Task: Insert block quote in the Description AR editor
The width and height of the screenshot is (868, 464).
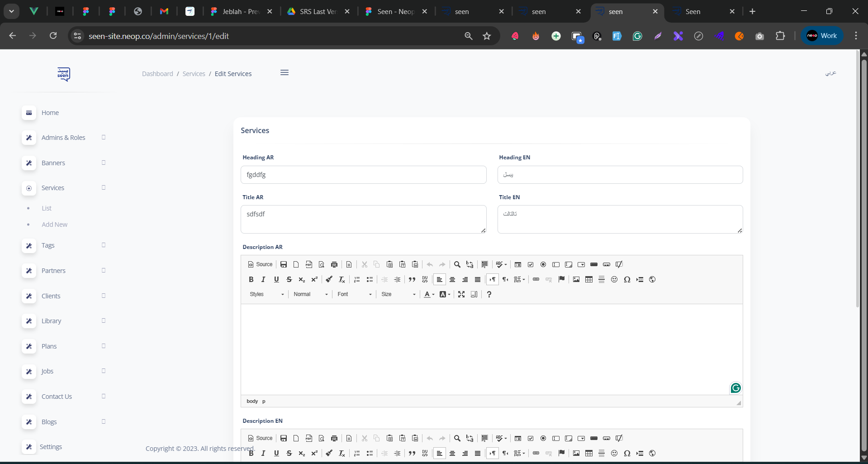Action: [x=412, y=279]
